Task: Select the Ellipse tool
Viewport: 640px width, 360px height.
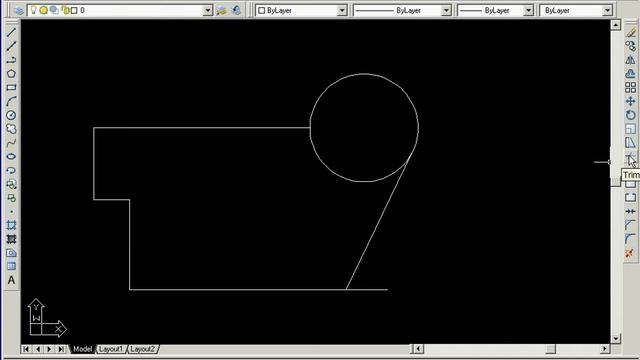Action: (11, 156)
